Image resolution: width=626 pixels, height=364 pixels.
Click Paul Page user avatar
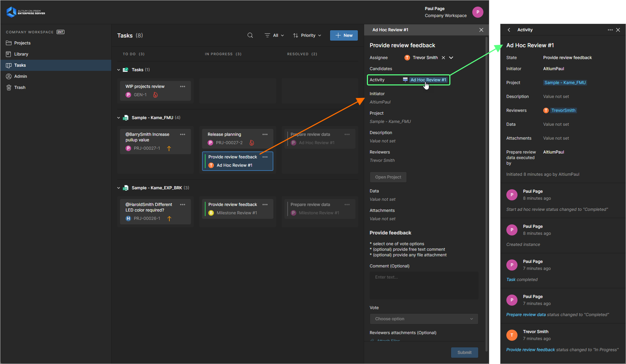(477, 12)
